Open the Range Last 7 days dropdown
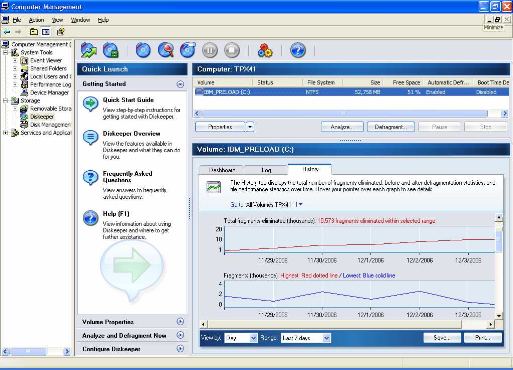This screenshot has width=513, height=370. [x=327, y=338]
